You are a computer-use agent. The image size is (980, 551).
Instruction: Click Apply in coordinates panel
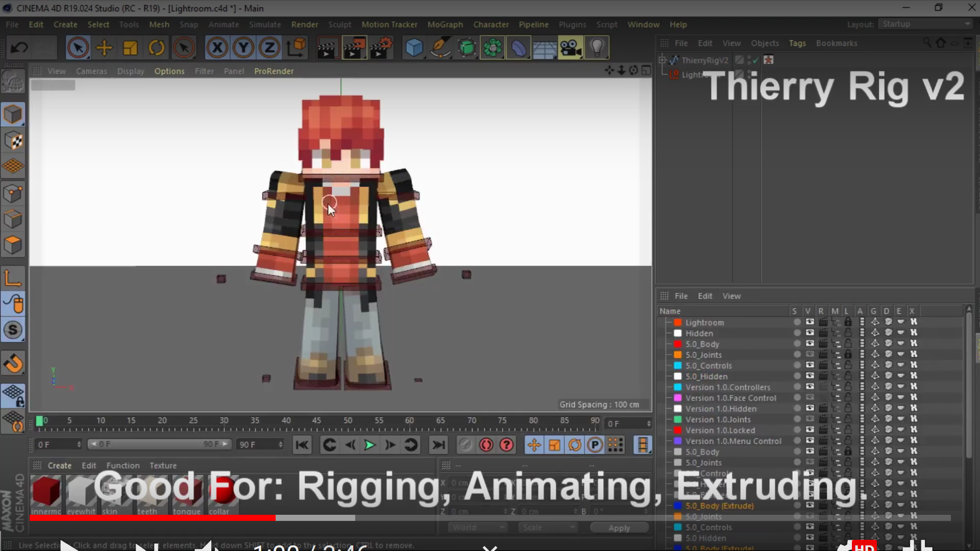tap(619, 528)
